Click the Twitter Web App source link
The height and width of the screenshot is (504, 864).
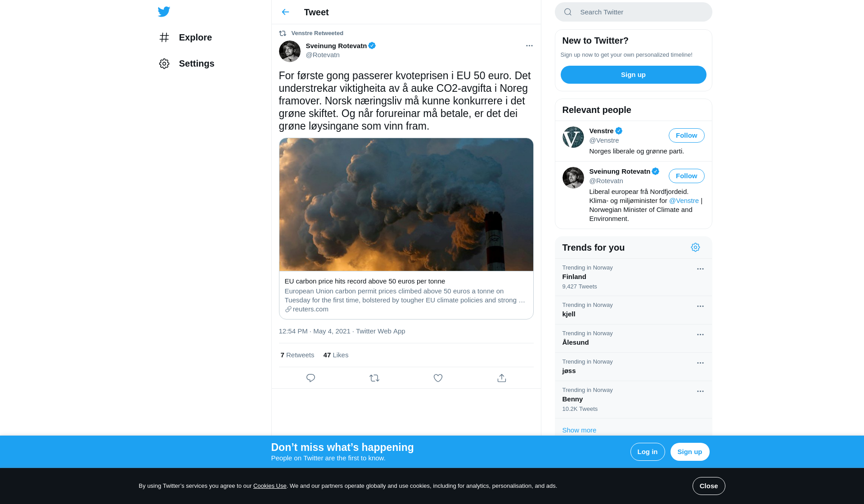[x=380, y=331]
